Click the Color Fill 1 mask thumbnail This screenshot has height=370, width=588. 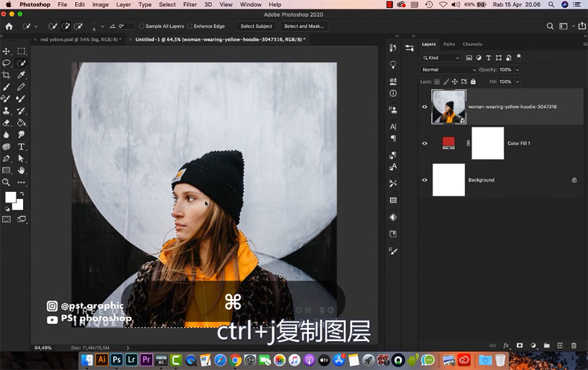click(x=487, y=143)
